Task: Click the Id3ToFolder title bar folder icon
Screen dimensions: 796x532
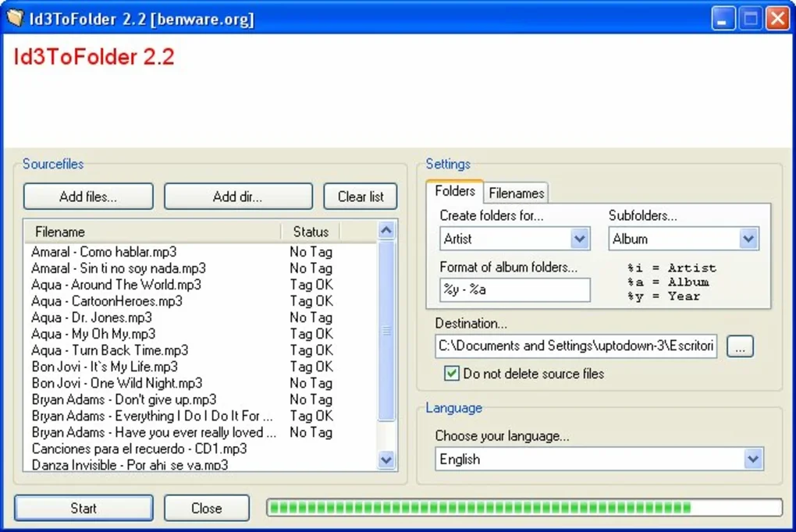Action: coord(15,18)
